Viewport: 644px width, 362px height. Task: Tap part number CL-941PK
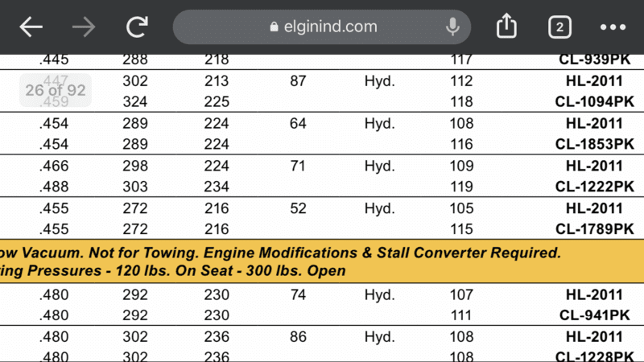pos(597,316)
